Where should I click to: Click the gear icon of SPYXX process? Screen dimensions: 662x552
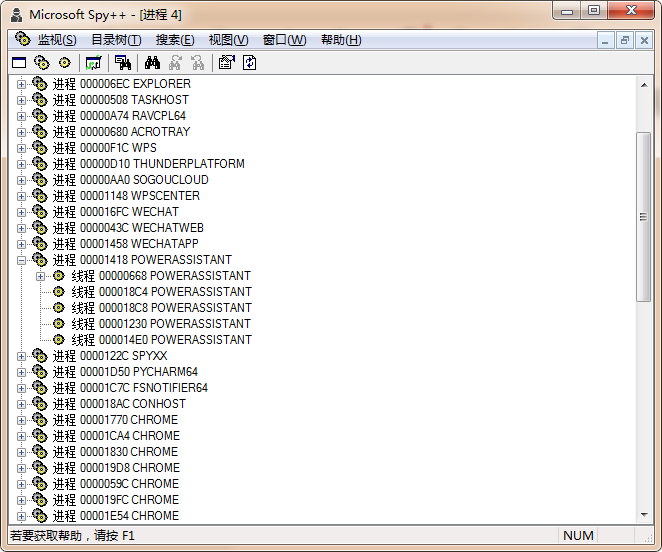coord(40,356)
